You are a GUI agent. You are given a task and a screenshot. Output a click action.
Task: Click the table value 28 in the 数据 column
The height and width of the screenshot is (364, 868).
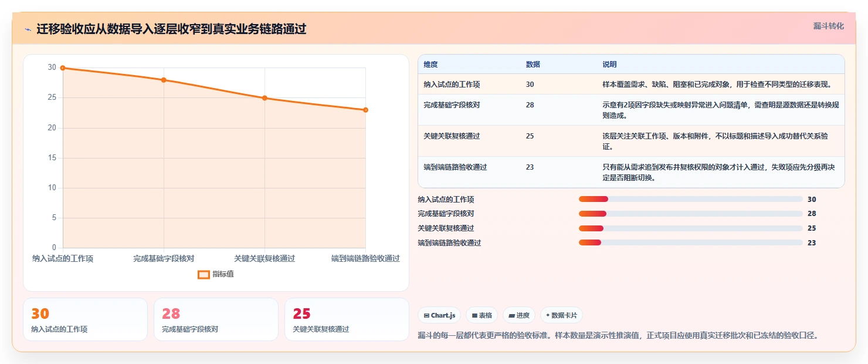[x=530, y=105]
